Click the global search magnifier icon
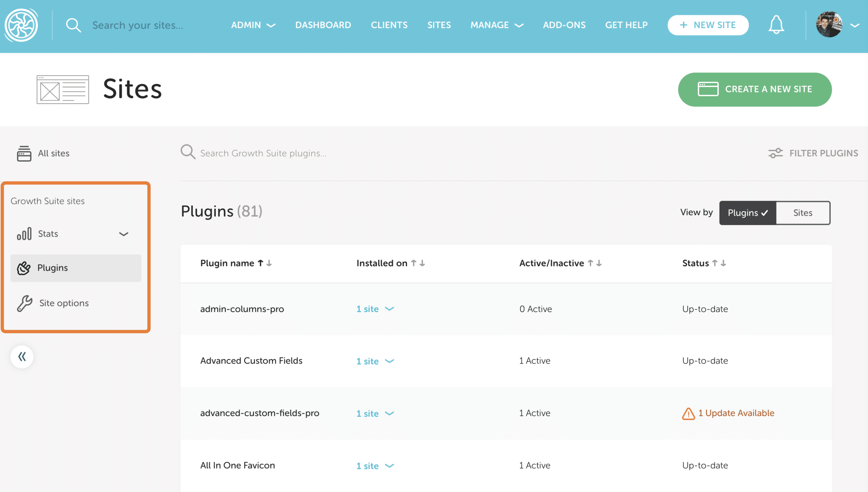The width and height of the screenshot is (868, 492). click(x=73, y=25)
